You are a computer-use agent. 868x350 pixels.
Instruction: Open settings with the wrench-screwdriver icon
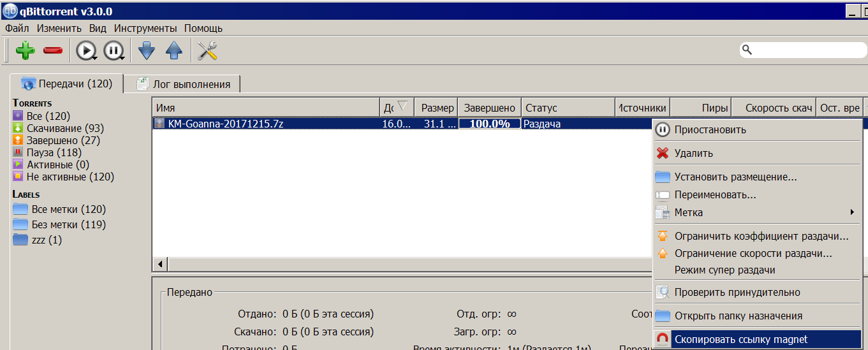tap(208, 50)
